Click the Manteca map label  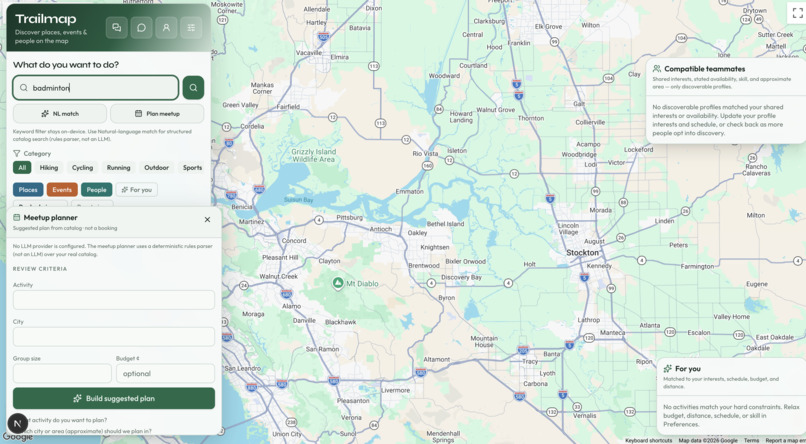tap(612, 332)
